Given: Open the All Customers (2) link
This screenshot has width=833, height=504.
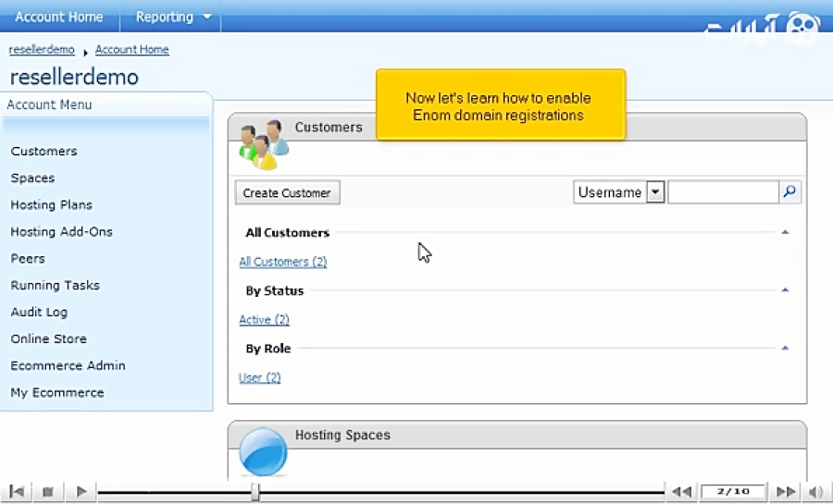Looking at the screenshot, I should (282, 262).
